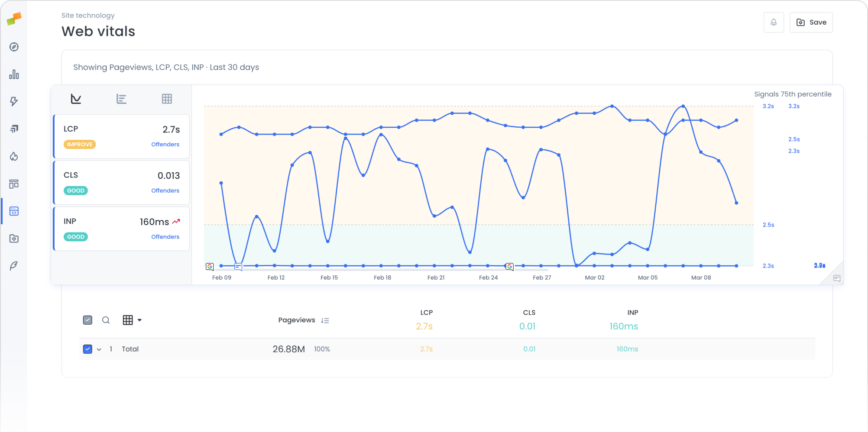This screenshot has height=432, width=868.
Task: Select the bar chart analytics icon in sidebar
Action: 14,74
